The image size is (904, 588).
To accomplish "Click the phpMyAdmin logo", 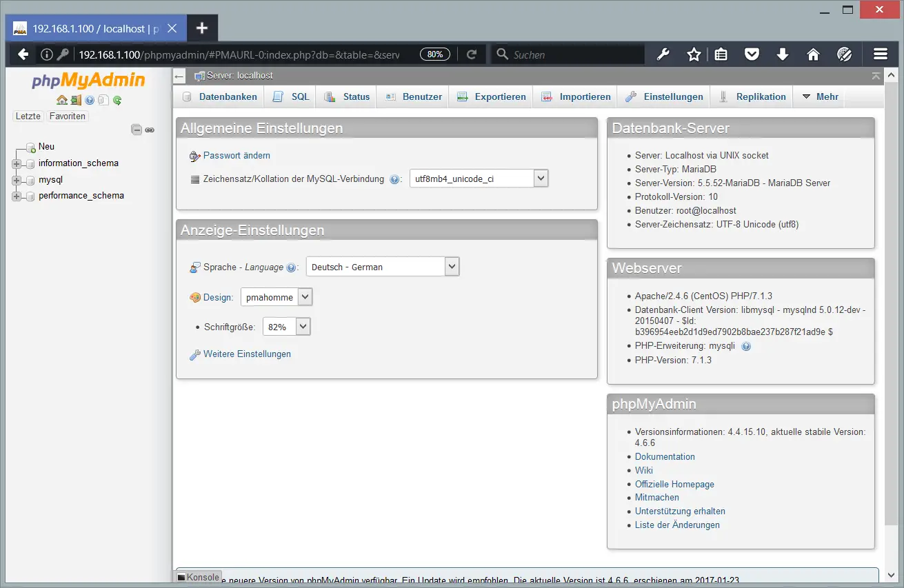I will [88, 81].
